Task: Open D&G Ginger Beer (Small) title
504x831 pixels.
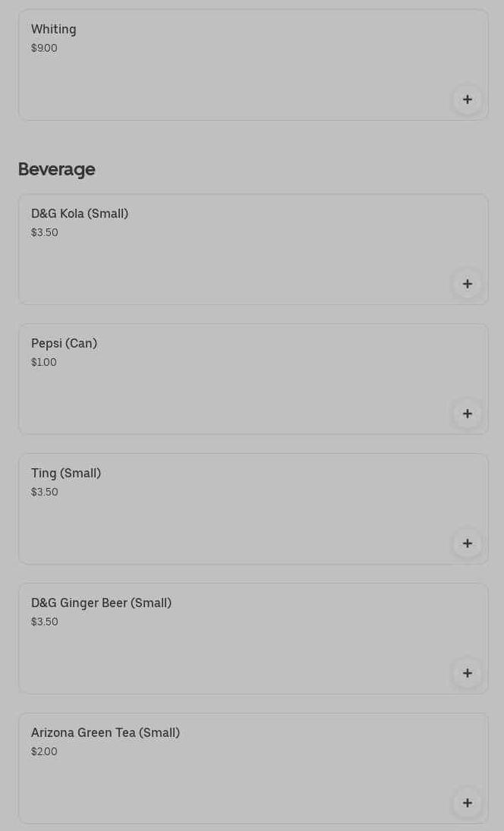Action: tap(101, 603)
